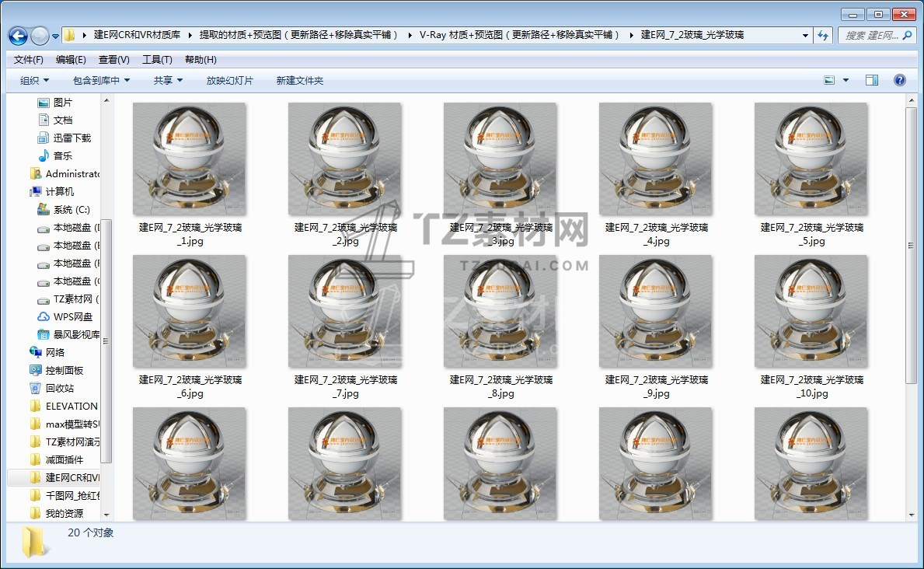Image resolution: width=924 pixels, height=569 pixels.
Task: Toggle the preview pane icon
Action: 872,80
